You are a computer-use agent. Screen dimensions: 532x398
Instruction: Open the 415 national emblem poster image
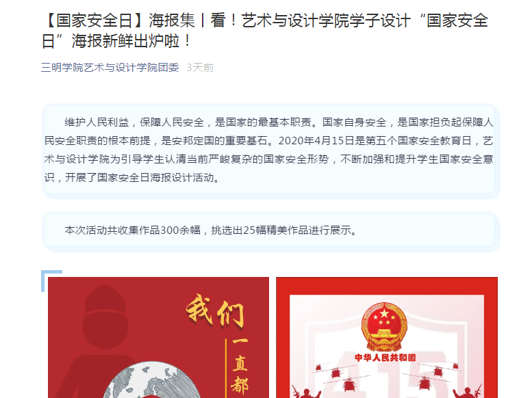[387, 337]
